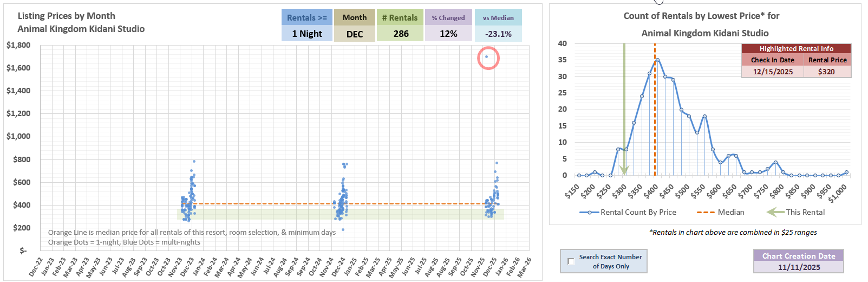Select the peak data point at 35 rentals
This screenshot has width=868, height=282.
click(x=657, y=60)
